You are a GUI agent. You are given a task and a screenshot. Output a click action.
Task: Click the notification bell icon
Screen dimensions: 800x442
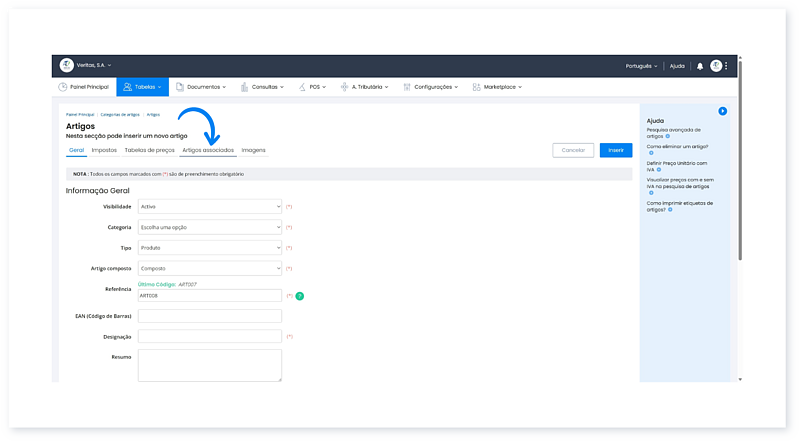coord(700,66)
